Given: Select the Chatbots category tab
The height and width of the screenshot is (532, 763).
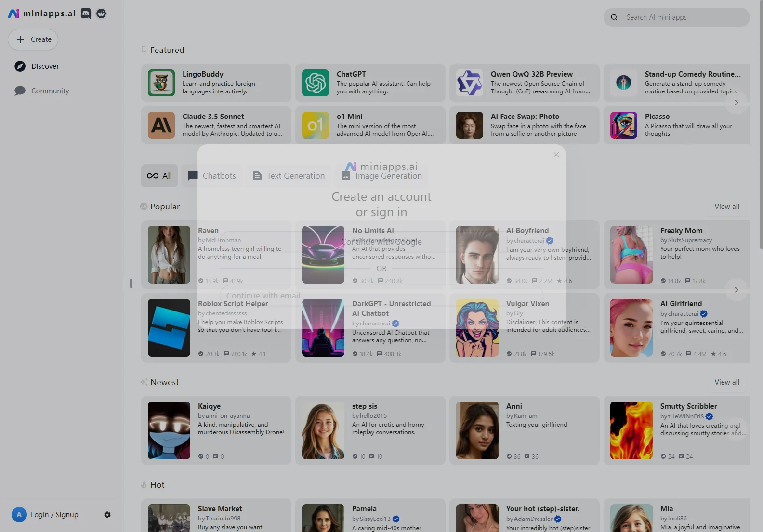Looking at the screenshot, I should click(x=212, y=176).
